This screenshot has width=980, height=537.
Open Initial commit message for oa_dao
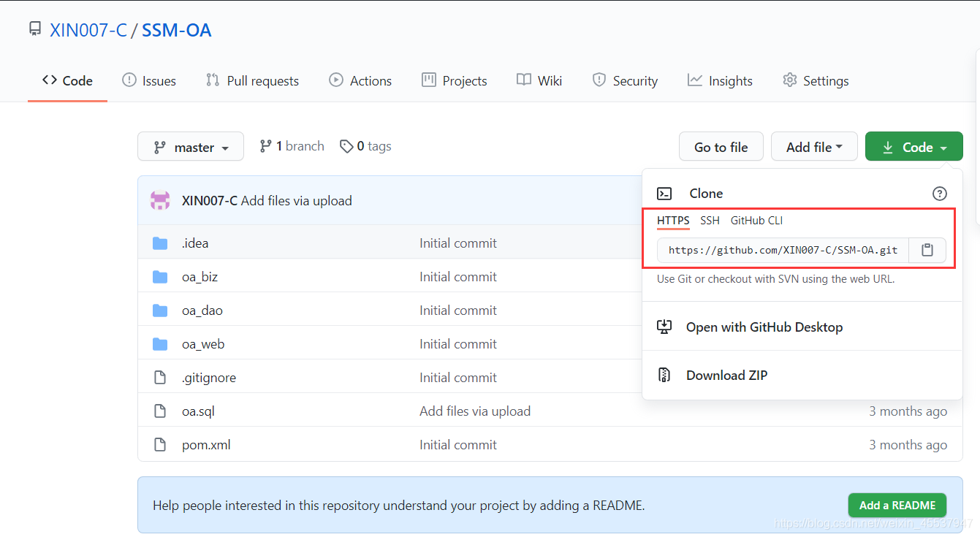tap(458, 311)
